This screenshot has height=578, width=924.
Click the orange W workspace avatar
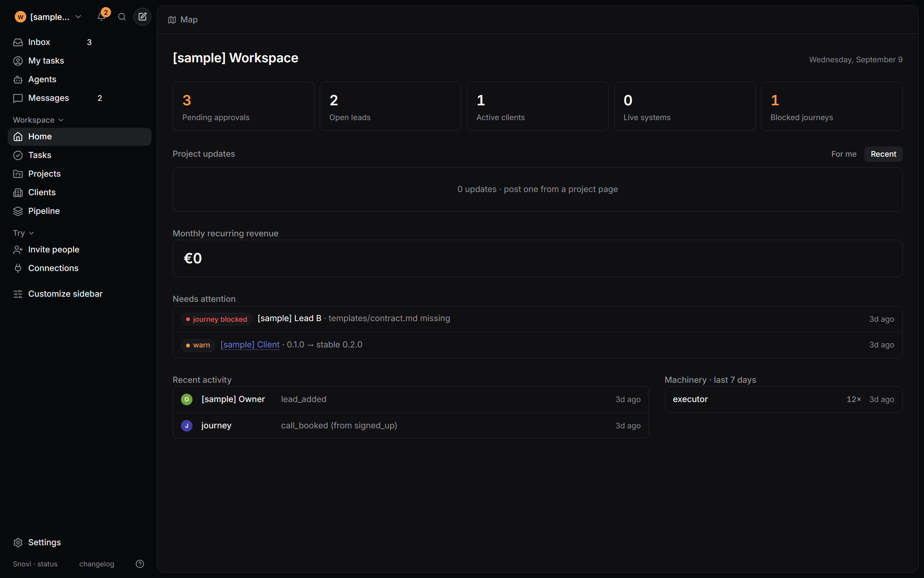point(20,17)
